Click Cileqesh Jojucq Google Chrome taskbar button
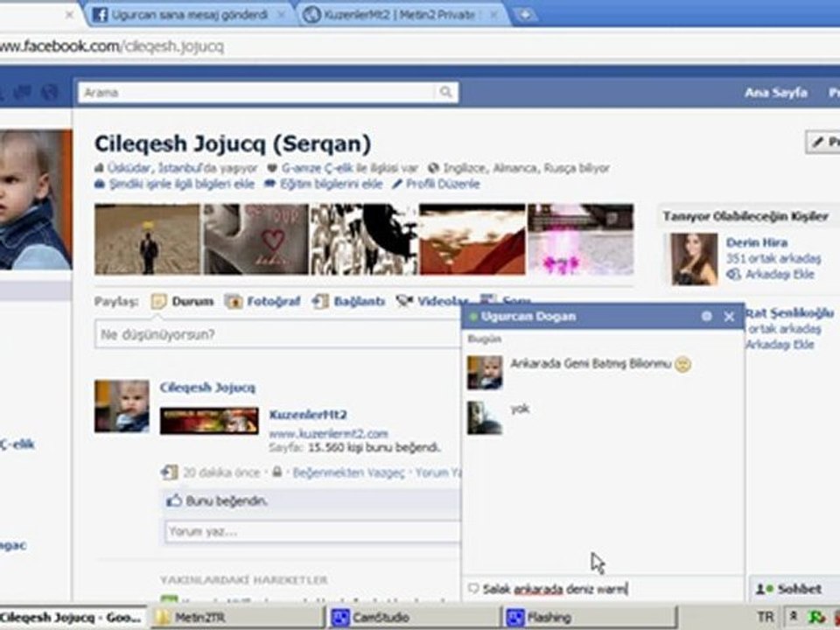 pyautogui.click(x=72, y=617)
